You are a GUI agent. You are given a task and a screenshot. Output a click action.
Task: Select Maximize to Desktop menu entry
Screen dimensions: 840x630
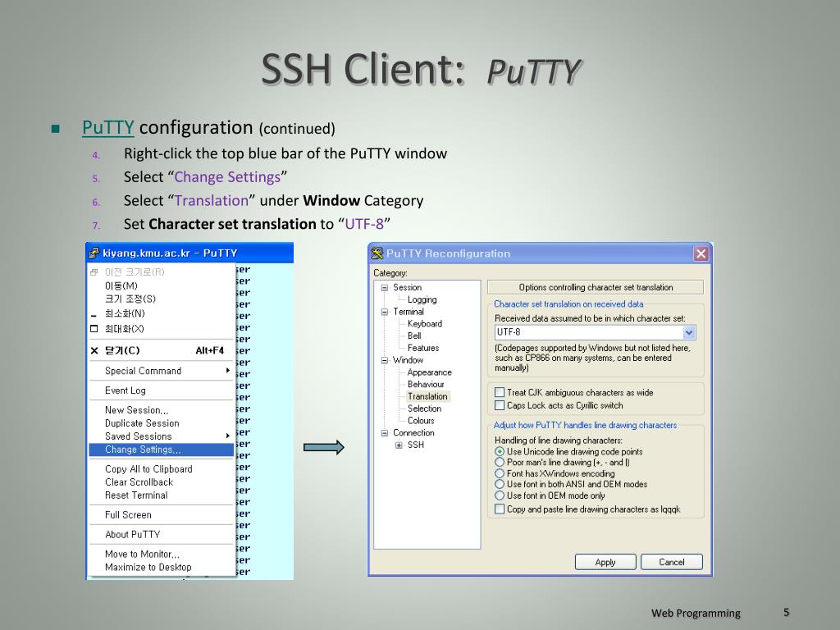click(162, 567)
